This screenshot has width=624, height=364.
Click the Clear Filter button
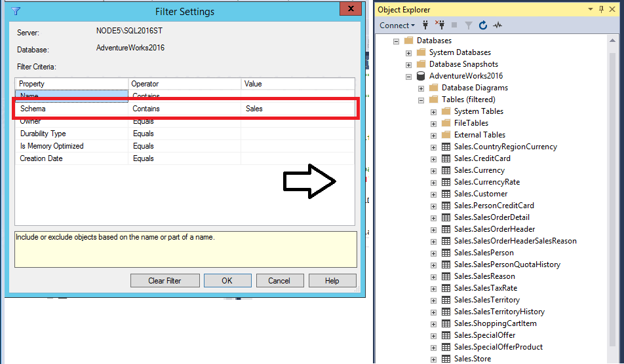pos(165,281)
